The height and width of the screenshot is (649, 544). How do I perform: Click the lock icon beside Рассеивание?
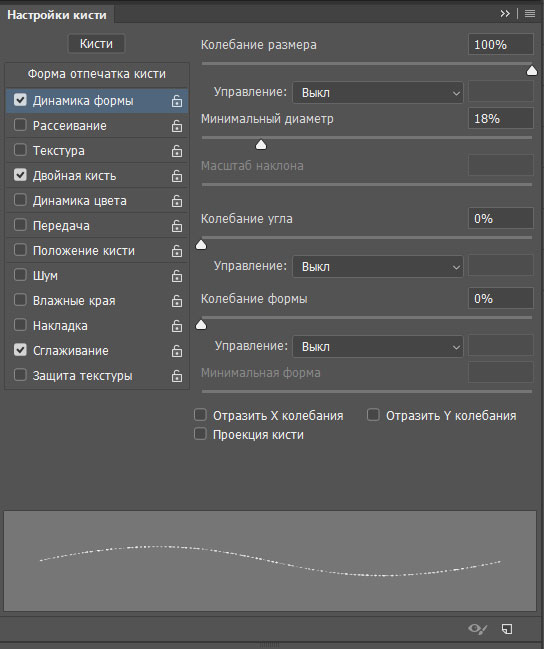(177, 126)
